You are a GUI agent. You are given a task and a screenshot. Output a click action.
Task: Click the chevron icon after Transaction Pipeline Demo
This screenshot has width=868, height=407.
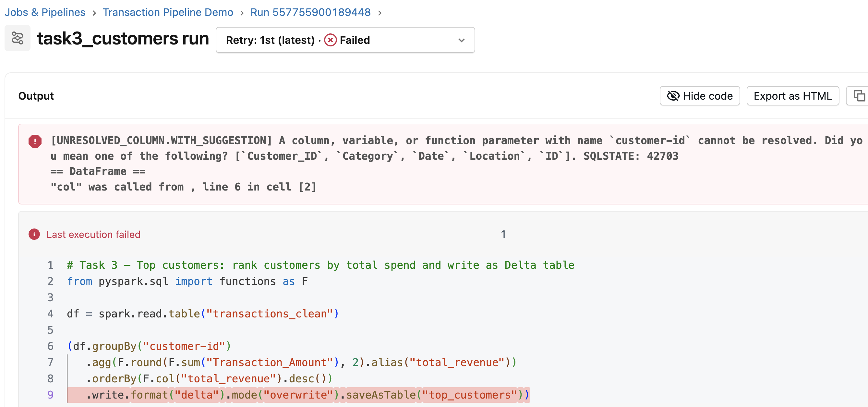tap(242, 12)
